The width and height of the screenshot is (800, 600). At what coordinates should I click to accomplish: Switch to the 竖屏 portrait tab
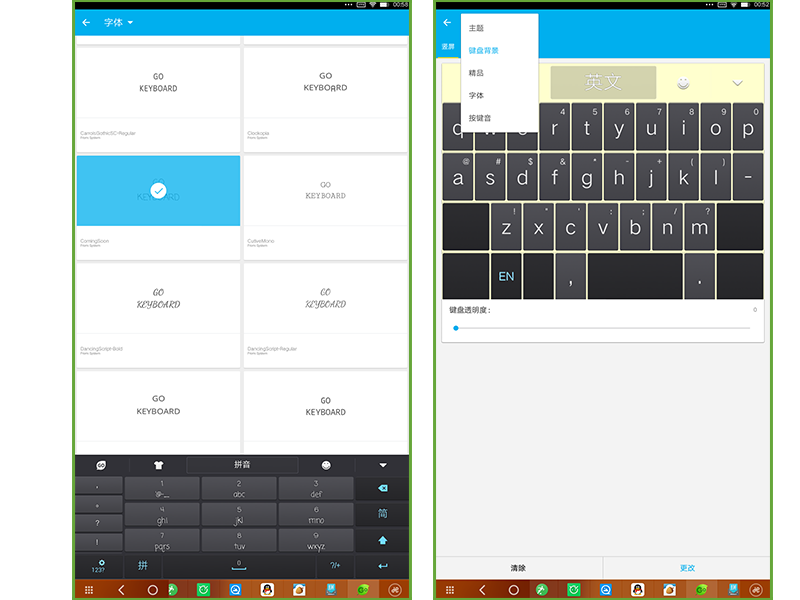[x=448, y=46]
